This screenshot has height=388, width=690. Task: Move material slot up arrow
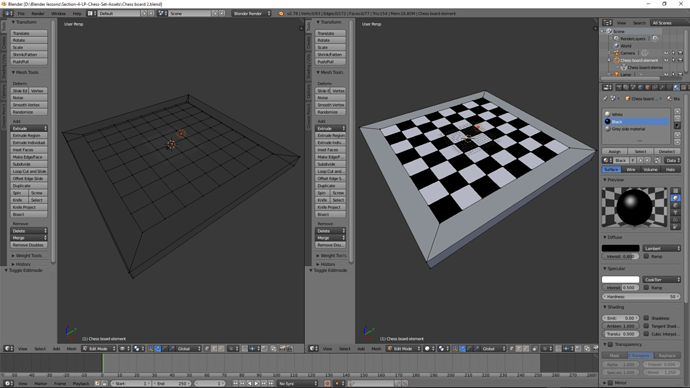(x=677, y=135)
